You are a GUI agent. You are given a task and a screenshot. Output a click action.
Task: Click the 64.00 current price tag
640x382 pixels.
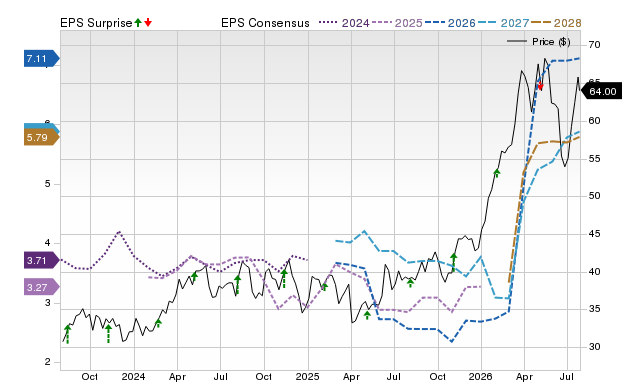tap(601, 91)
